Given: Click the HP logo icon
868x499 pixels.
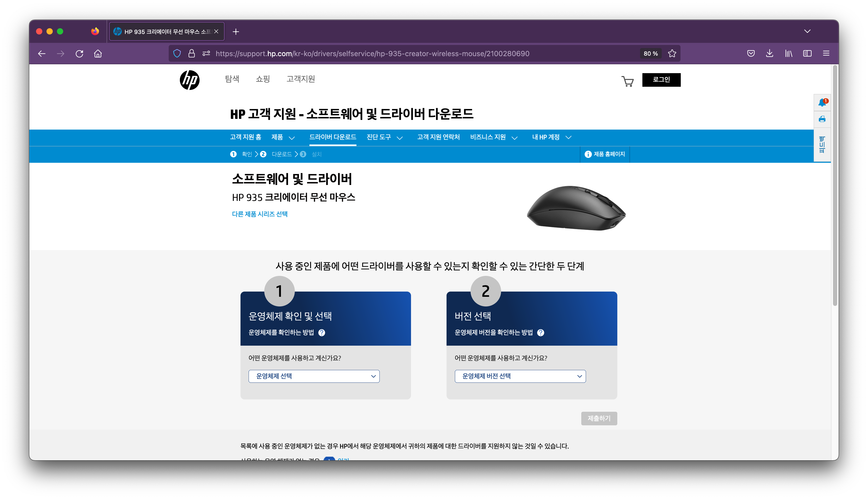Looking at the screenshot, I should click(189, 80).
